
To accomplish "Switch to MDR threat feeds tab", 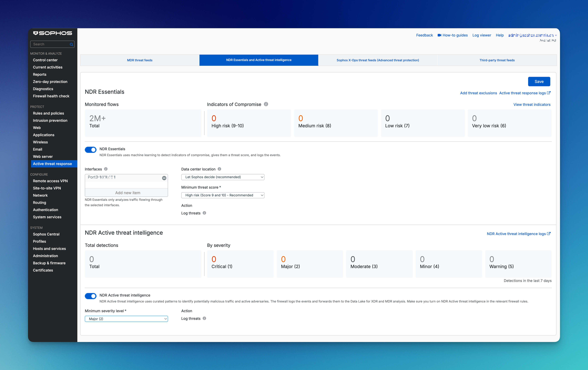I will 140,60.
